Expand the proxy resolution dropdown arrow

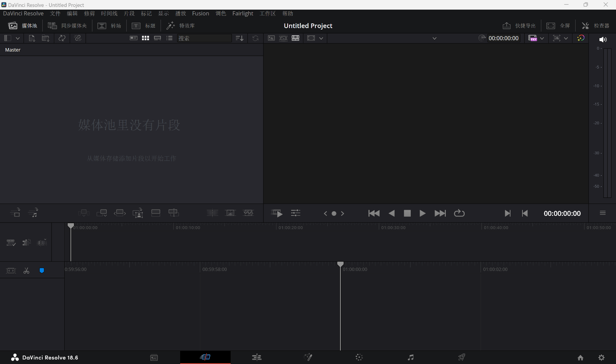click(x=542, y=38)
